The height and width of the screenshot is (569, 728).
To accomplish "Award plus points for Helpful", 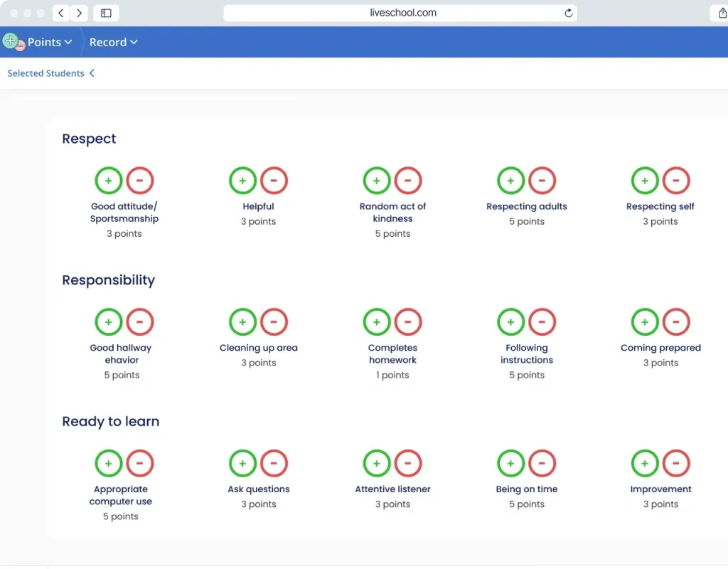I will pyautogui.click(x=242, y=181).
